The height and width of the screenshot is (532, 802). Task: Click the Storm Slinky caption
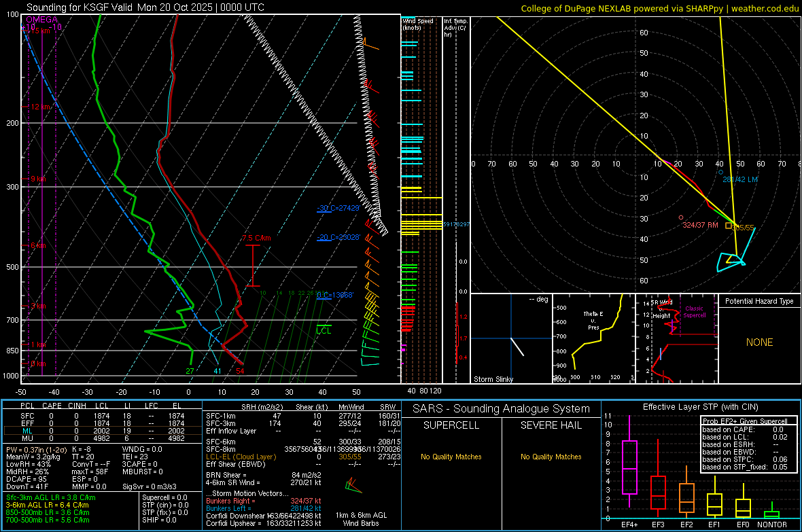point(493,379)
